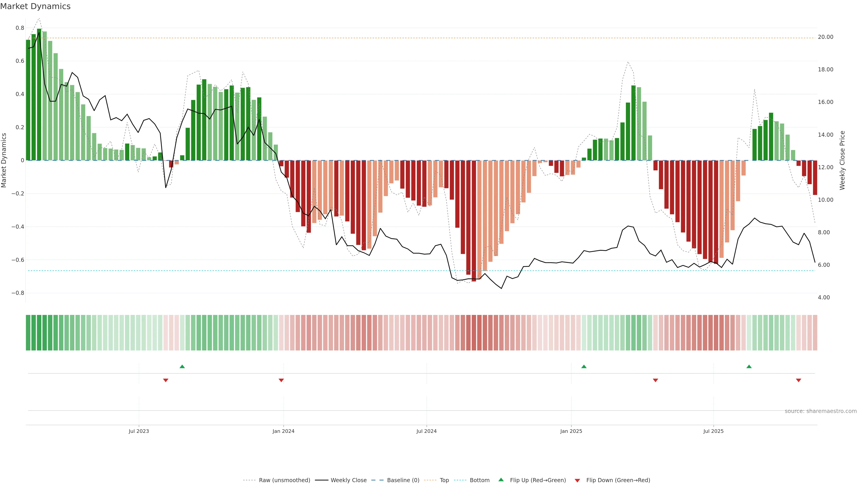Viewport: 868px width, 488px height.
Task: Click the Market Dynamics chart title
Action: [x=35, y=6]
